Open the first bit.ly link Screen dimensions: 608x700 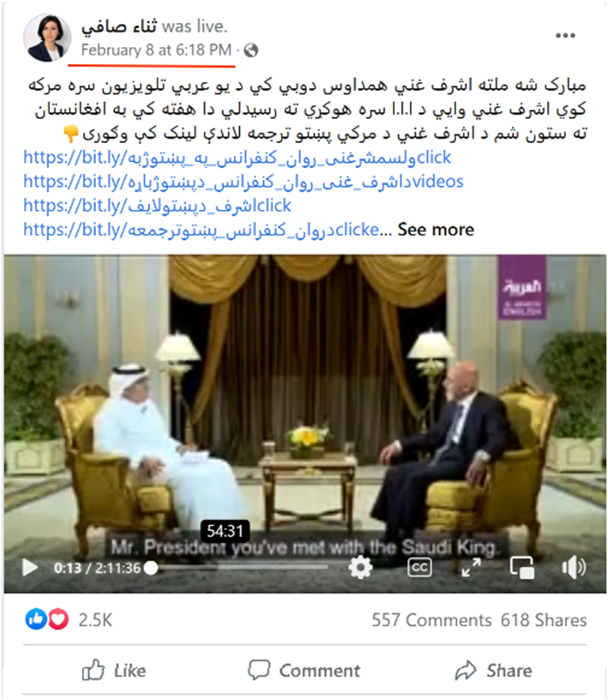pos(237,157)
